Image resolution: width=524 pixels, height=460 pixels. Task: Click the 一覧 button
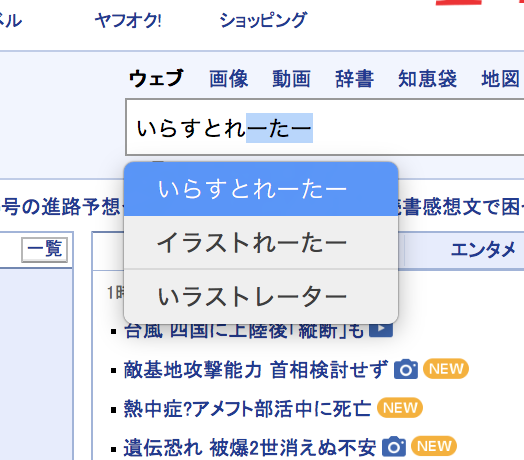coord(44,250)
